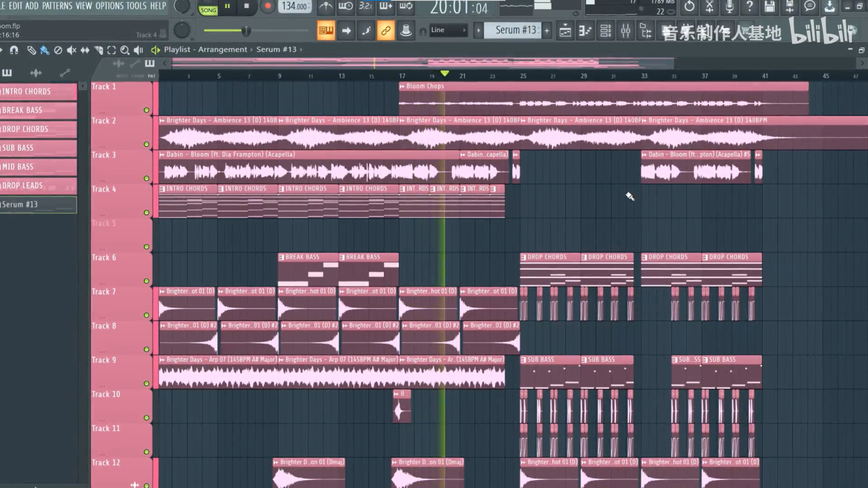Click the arrow left of pattern selector

pos(478,31)
